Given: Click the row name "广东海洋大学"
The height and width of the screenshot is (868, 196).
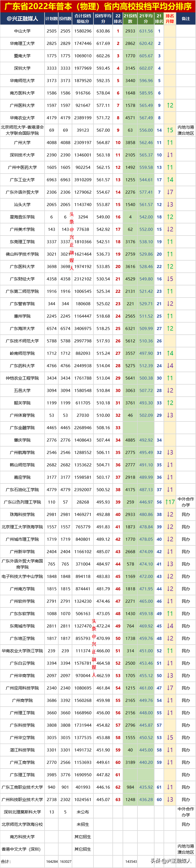Looking at the screenshot, I should (22, 329).
